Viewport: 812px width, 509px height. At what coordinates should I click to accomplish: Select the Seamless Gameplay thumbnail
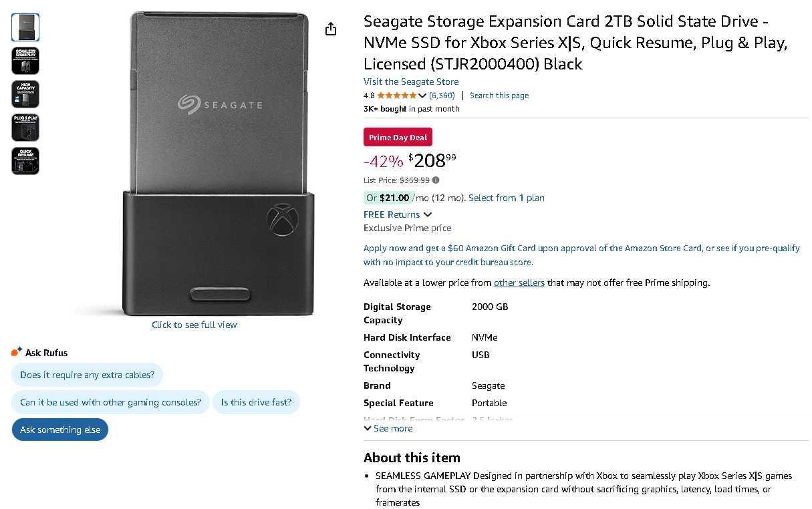point(25,61)
